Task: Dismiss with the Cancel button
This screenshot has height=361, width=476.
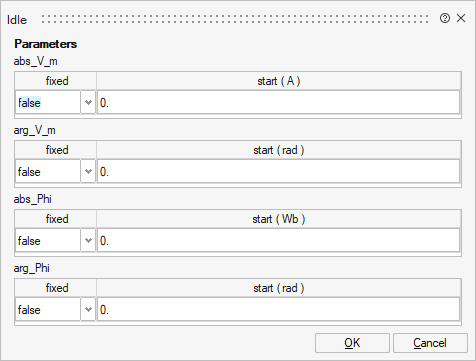Action: (430, 343)
